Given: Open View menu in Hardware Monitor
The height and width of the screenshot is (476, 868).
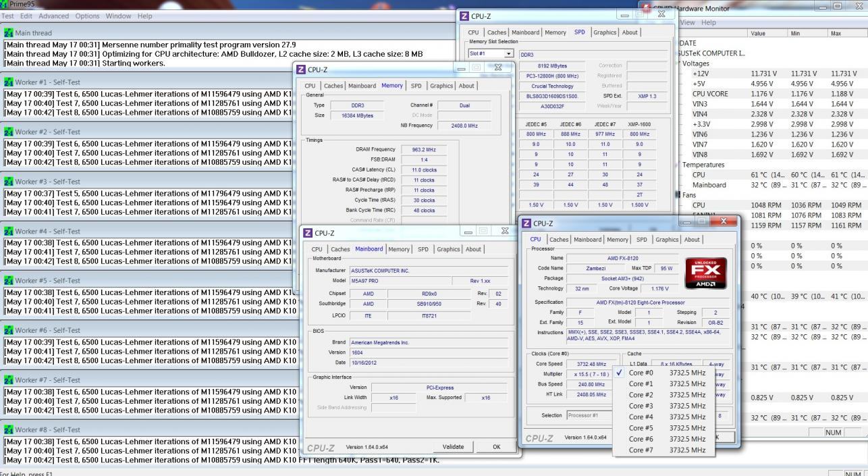Looking at the screenshot, I should pos(687,22).
